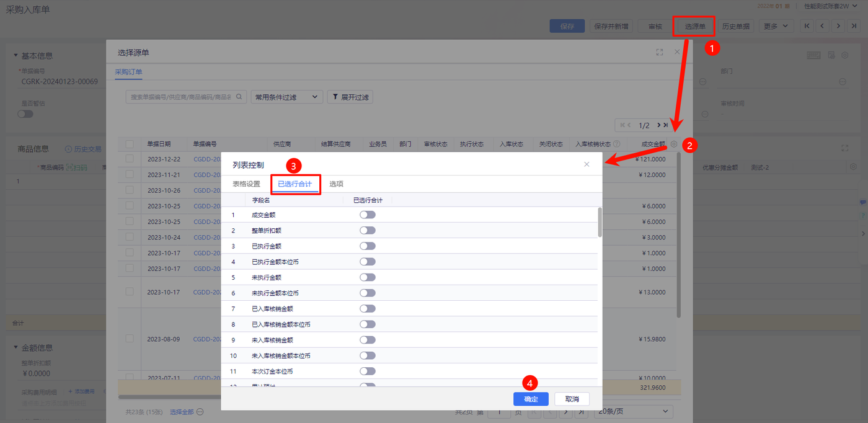Screen dimensions: 868x423
Task: Jump to the last record in the top toolbar
Action: pos(854,26)
